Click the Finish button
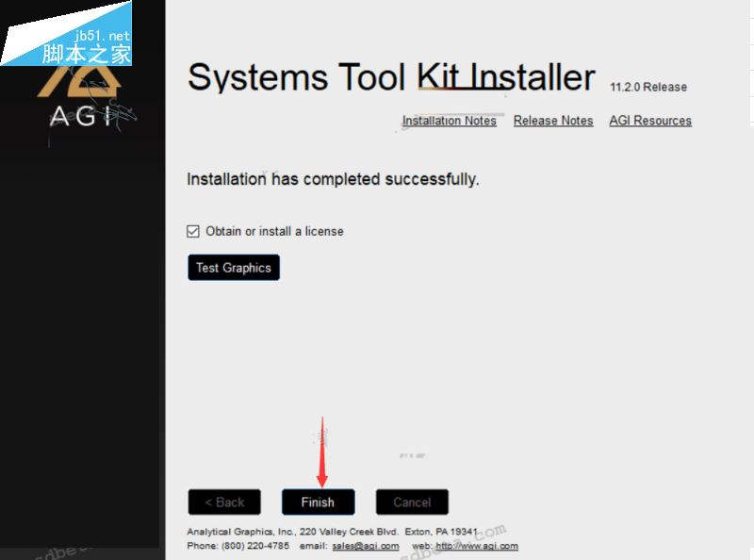 coord(318,502)
